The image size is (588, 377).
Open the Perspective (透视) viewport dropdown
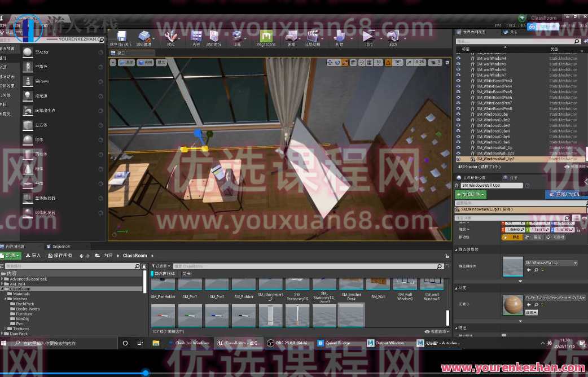(x=126, y=62)
